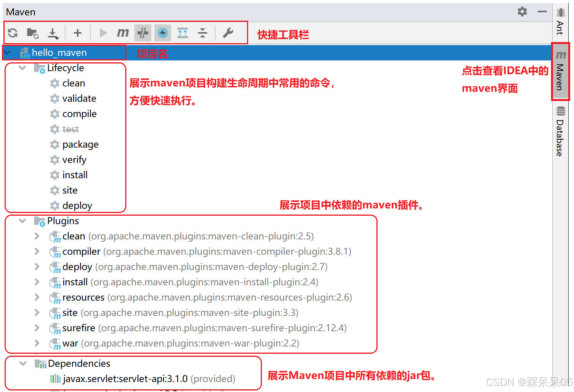Select the Maven side tab
Screen dimensions: 574x392
(561, 71)
